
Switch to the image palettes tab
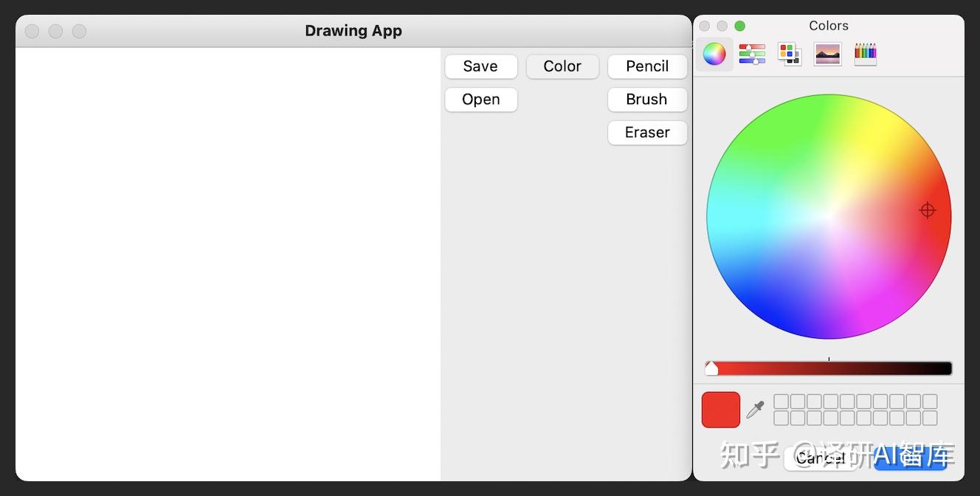tap(828, 54)
